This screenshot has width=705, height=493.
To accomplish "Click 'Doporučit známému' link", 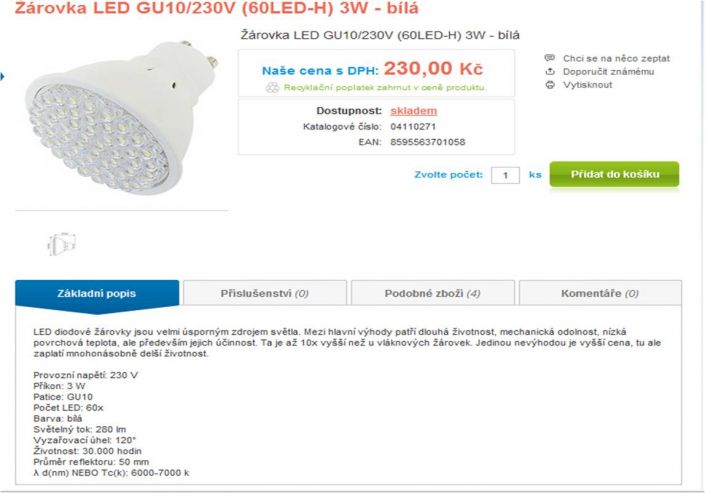I will coord(608,72).
